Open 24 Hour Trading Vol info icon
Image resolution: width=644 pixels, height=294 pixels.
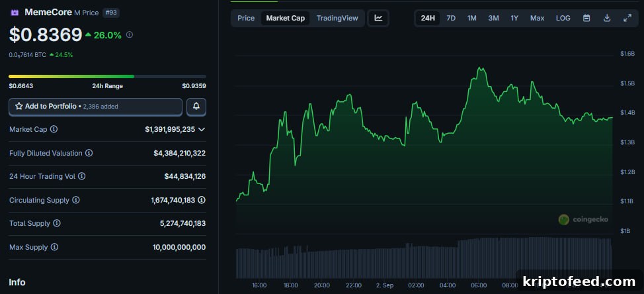coord(82,176)
